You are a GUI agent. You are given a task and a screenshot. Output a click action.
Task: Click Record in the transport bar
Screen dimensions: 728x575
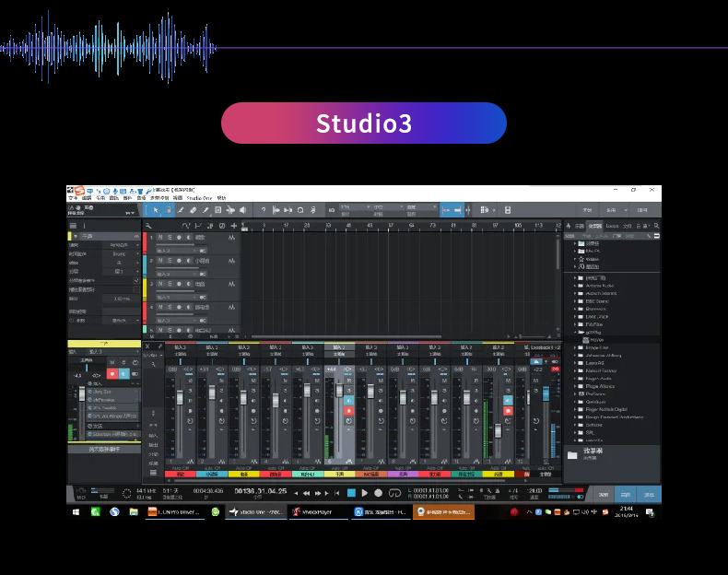pos(379,493)
